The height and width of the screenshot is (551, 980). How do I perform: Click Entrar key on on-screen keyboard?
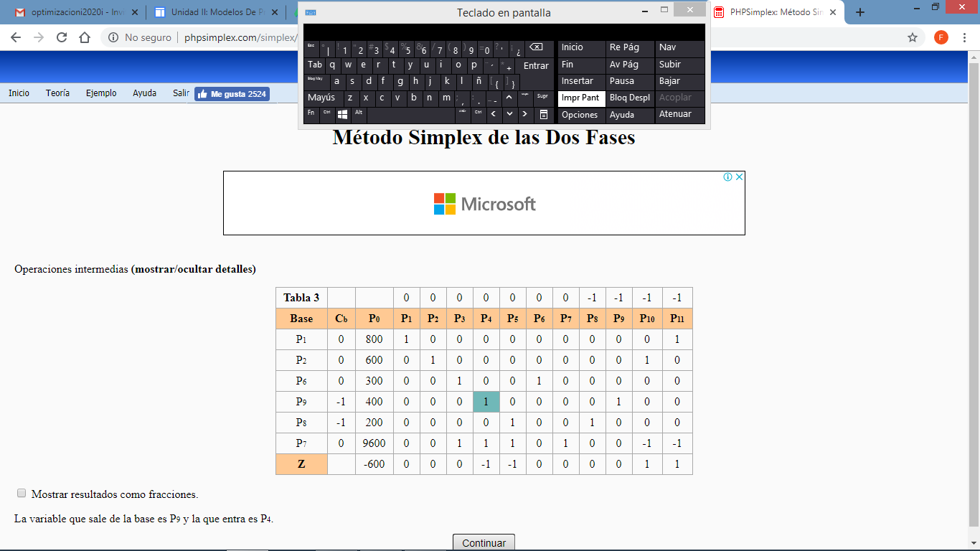click(535, 65)
